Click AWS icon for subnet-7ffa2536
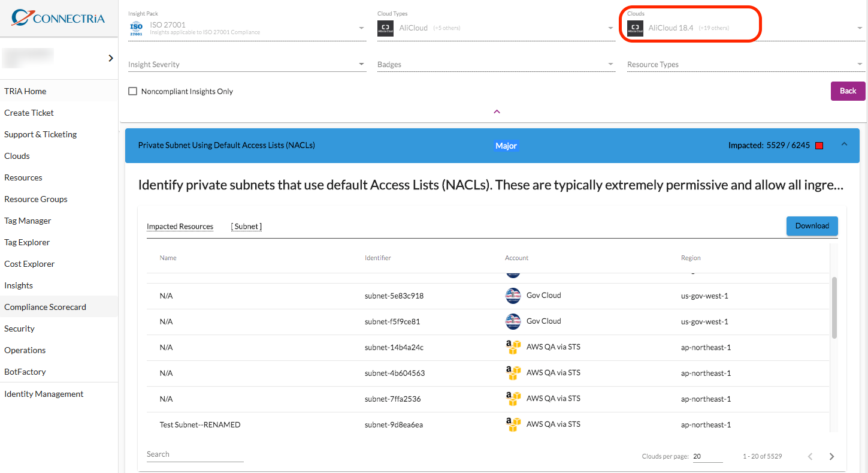 (513, 399)
